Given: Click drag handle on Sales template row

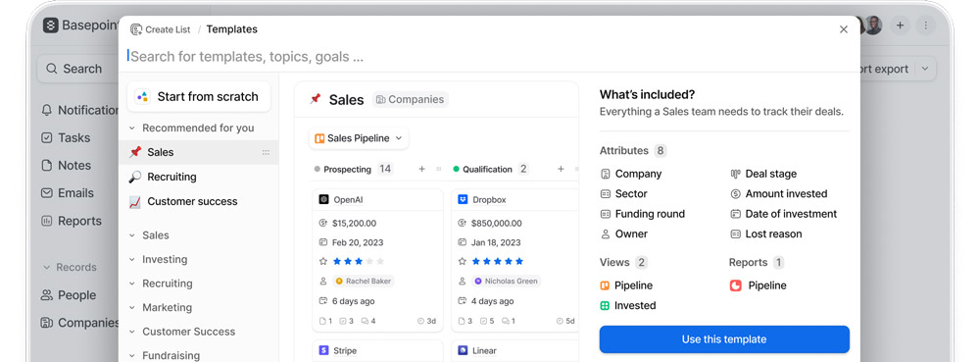Looking at the screenshot, I should (x=266, y=152).
